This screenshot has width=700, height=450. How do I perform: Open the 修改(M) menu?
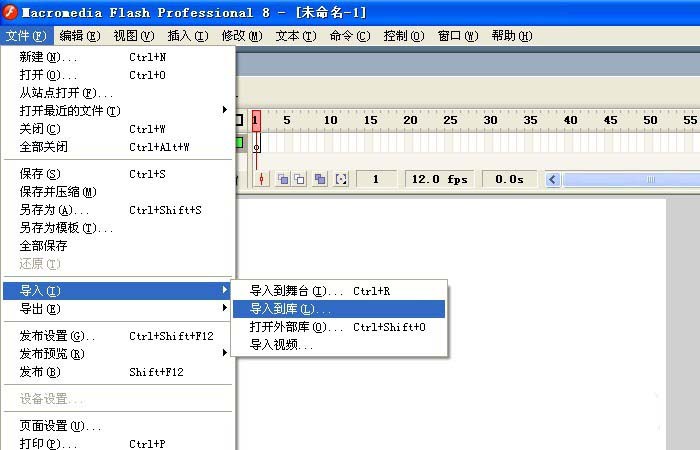tap(242, 36)
